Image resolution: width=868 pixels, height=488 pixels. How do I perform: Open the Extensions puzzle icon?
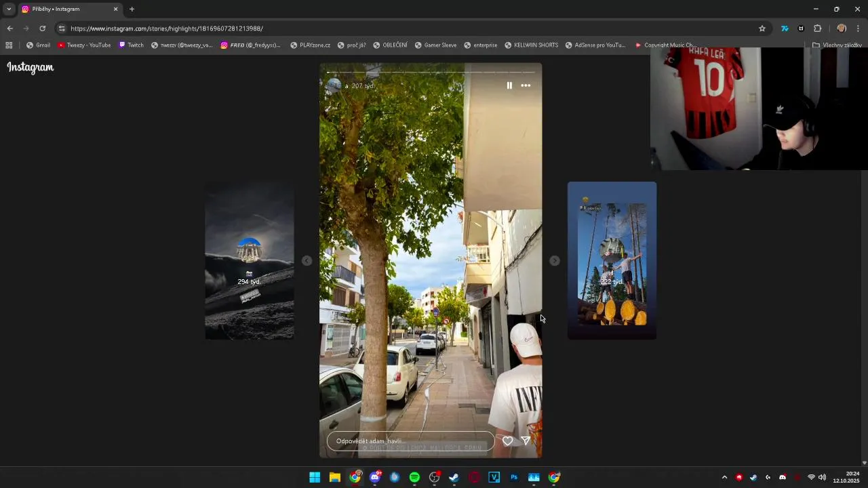817,28
